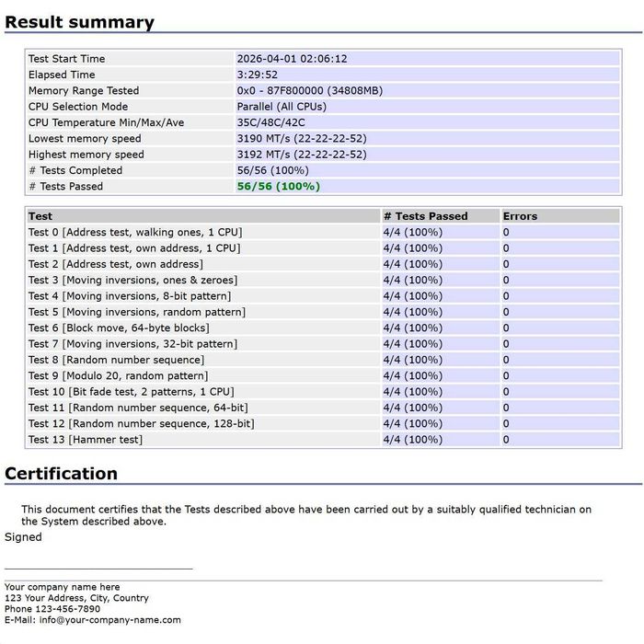Click the 'Phone 123-456-7890' line
The width and height of the screenshot is (644, 644).
(52, 609)
